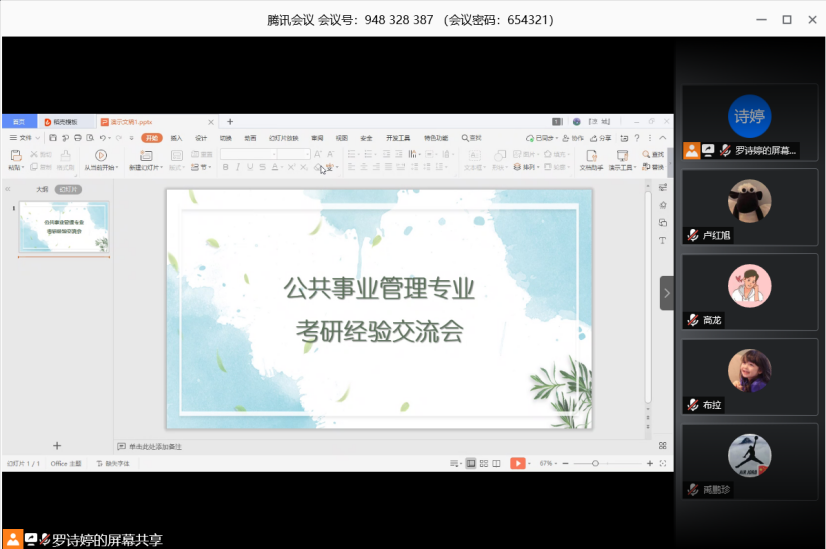Switch to the Insert ribbon tab

pyautogui.click(x=176, y=138)
